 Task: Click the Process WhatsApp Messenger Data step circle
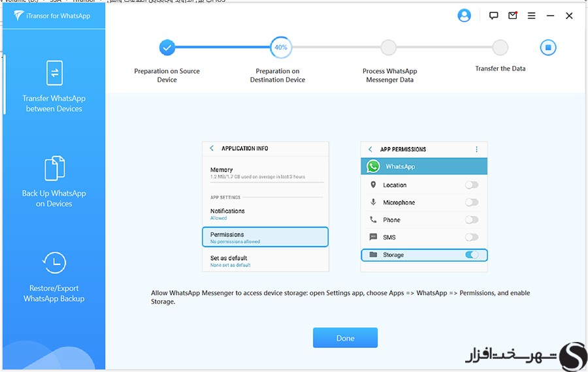pyautogui.click(x=389, y=48)
